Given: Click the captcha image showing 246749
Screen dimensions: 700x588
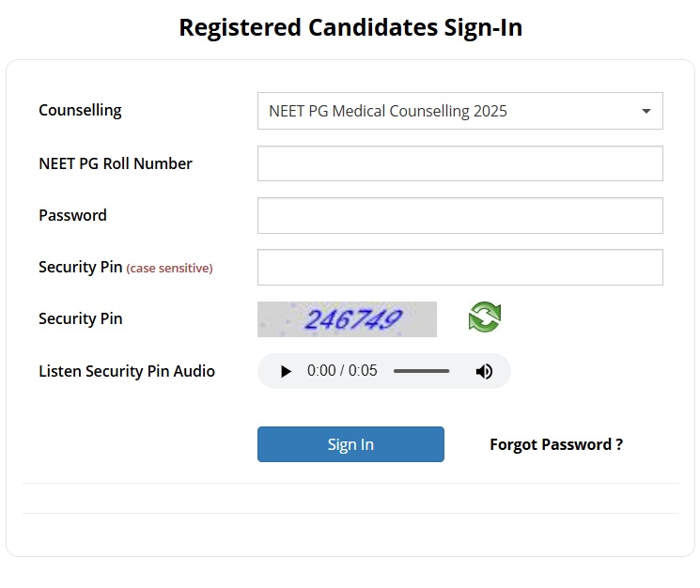Looking at the screenshot, I should click(347, 319).
